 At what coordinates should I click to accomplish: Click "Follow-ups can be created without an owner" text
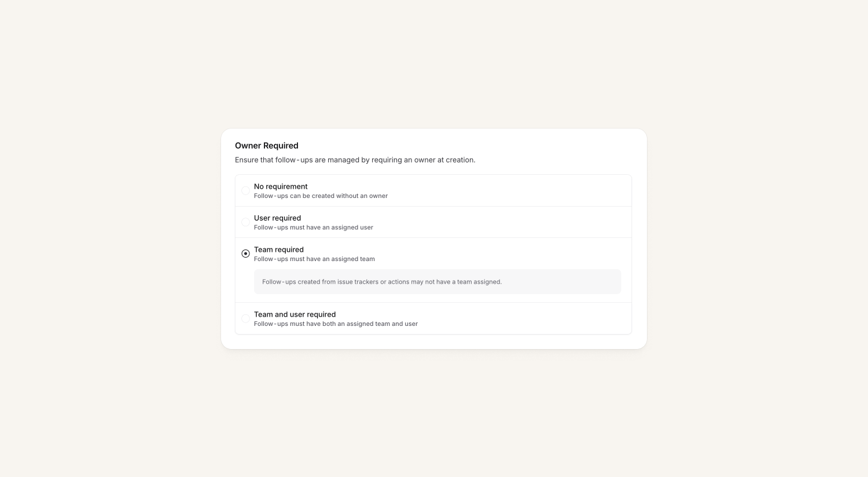click(x=321, y=196)
